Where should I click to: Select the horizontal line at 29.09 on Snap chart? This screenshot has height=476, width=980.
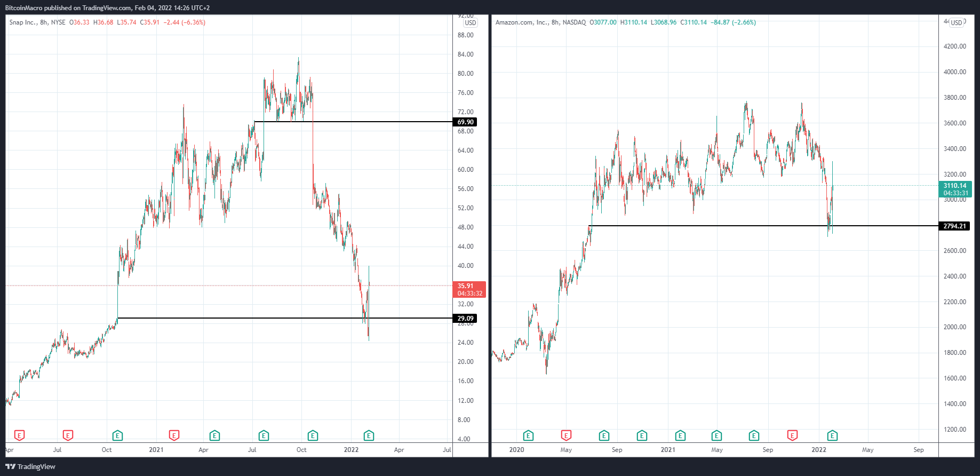[285, 318]
